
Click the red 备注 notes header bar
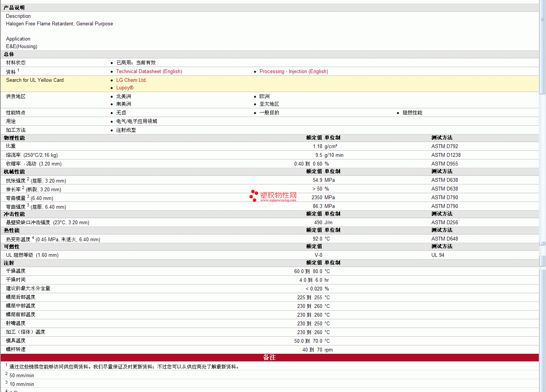pos(269,358)
